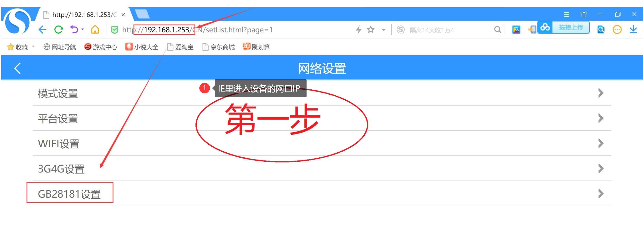
Task: Click the lightning speed mode icon
Action: pyautogui.click(x=358, y=29)
